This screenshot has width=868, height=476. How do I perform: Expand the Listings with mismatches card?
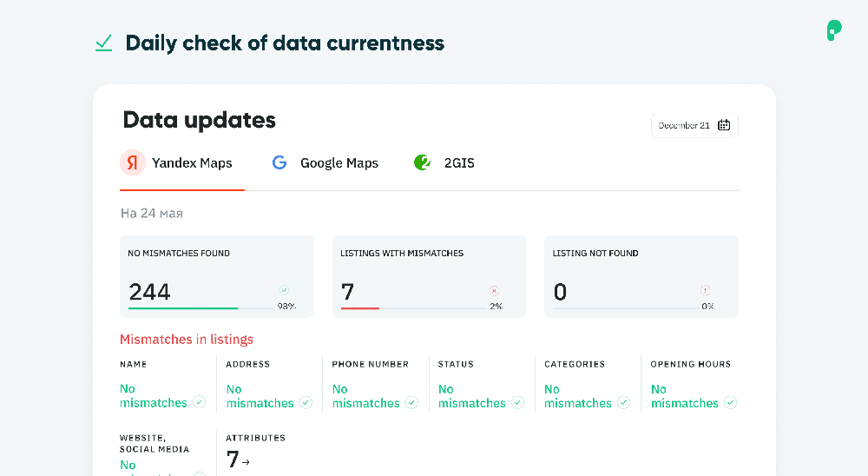tap(429, 276)
